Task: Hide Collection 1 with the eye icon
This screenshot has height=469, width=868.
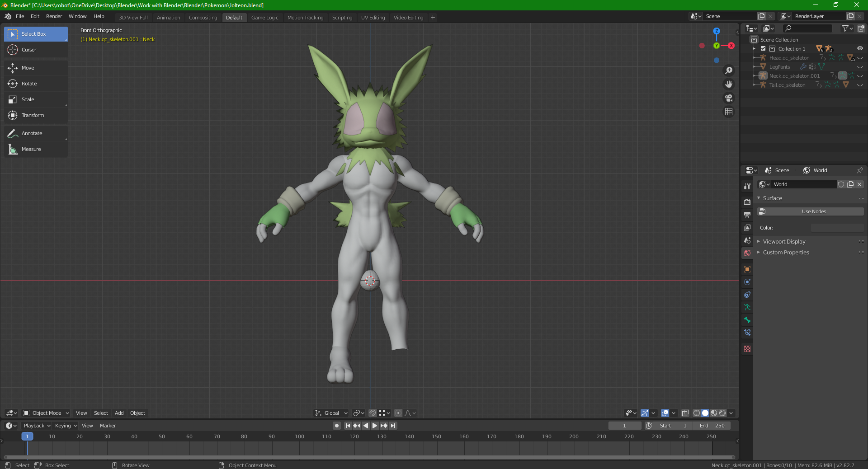Action: [x=860, y=49]
